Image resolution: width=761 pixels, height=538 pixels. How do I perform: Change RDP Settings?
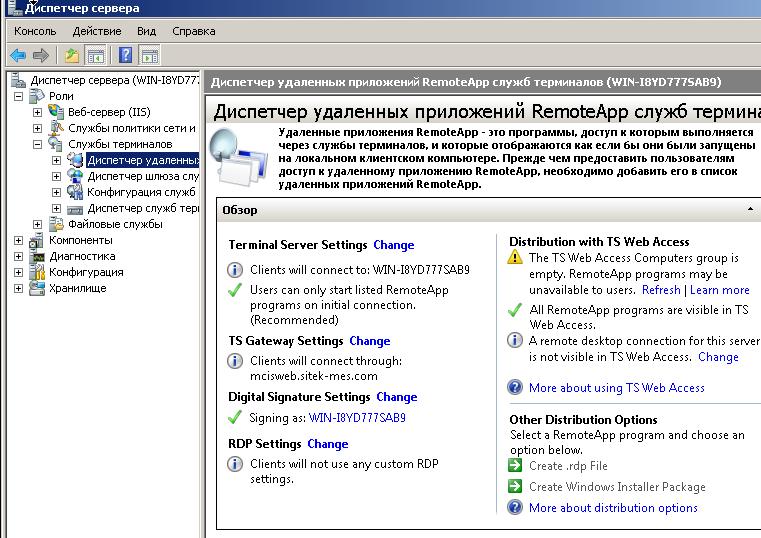(x=328, y=444)
